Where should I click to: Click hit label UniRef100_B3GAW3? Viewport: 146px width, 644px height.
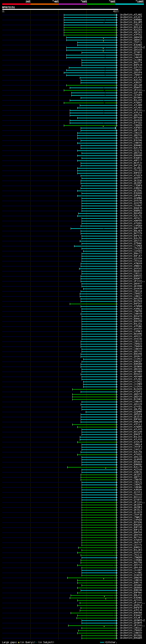point(131,45)
